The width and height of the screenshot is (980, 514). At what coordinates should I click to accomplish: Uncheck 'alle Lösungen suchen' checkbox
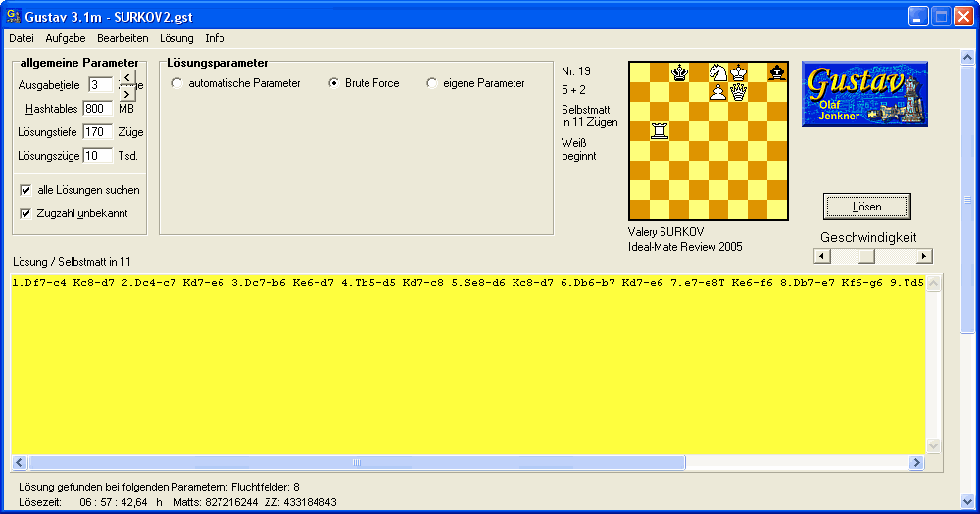26,190
